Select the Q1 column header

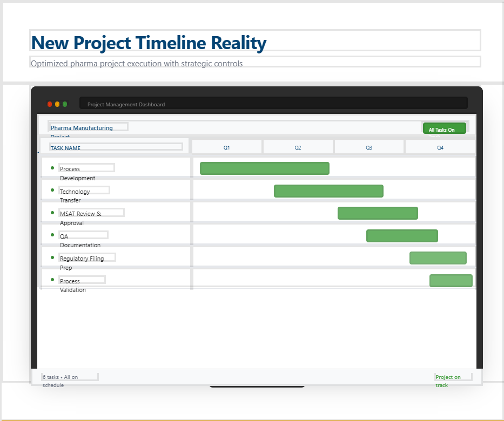click(x=227, y=147)
